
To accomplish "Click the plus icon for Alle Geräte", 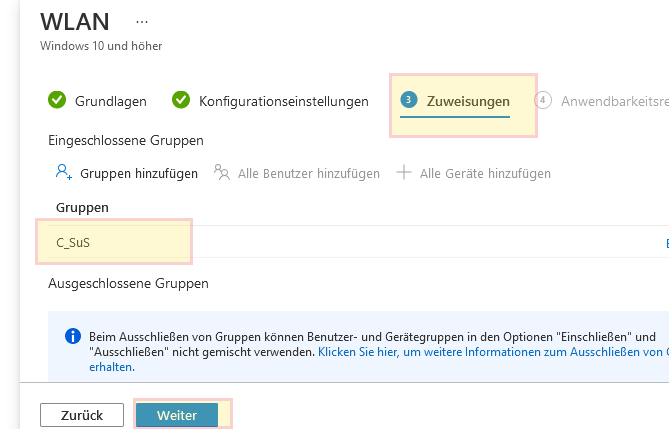I will coord(404,173).
